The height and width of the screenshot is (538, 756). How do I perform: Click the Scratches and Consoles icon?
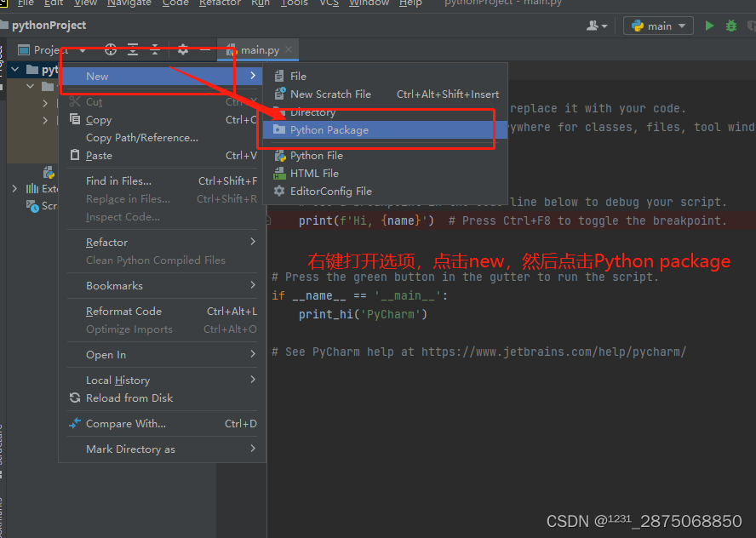tap(32, 206)
